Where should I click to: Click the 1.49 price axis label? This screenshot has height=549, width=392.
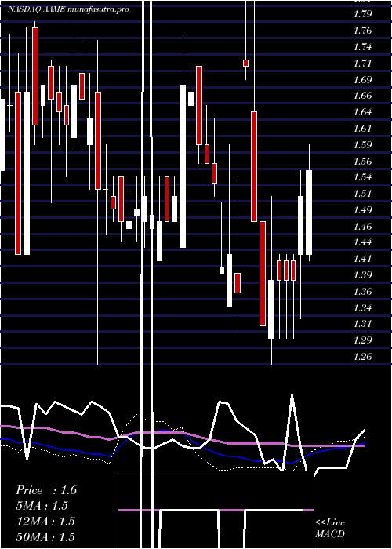(x=362, y=210)
